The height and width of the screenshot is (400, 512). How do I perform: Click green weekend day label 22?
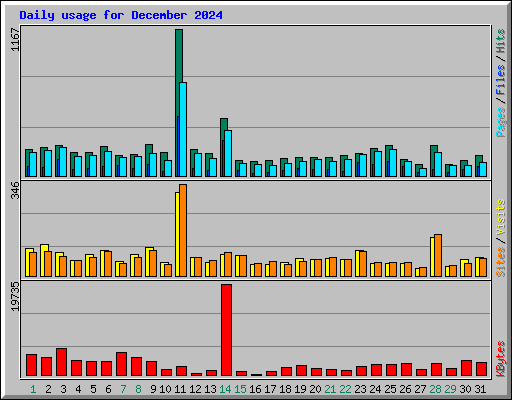(345, 389)
